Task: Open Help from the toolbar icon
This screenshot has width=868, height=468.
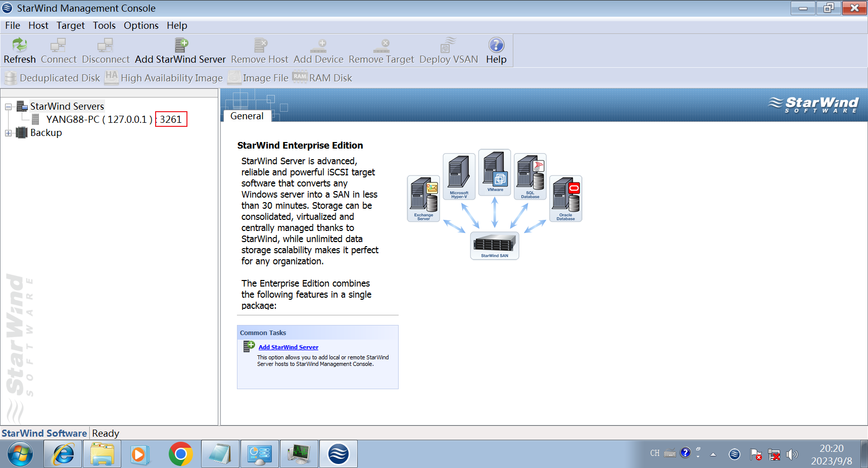Action: 496,45
